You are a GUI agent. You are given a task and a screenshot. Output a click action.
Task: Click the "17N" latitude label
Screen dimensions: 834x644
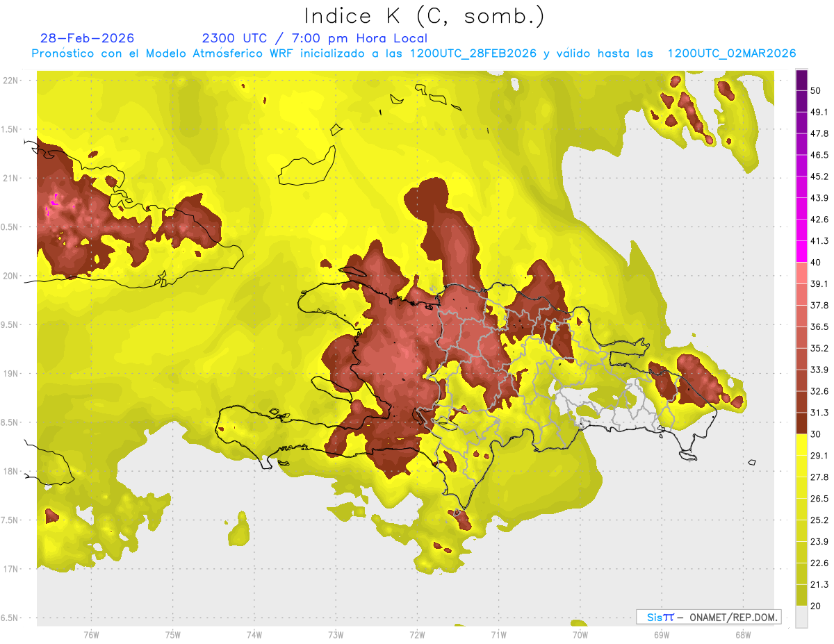pos(10,569)
